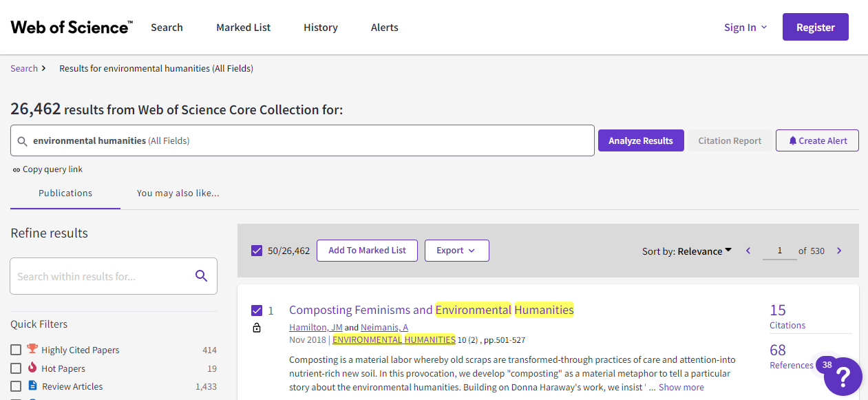Click the Highly Cited Papers trophy icon
Image resolution: width=868 pixels, height=400 pixels.
(x=32, y=349)
